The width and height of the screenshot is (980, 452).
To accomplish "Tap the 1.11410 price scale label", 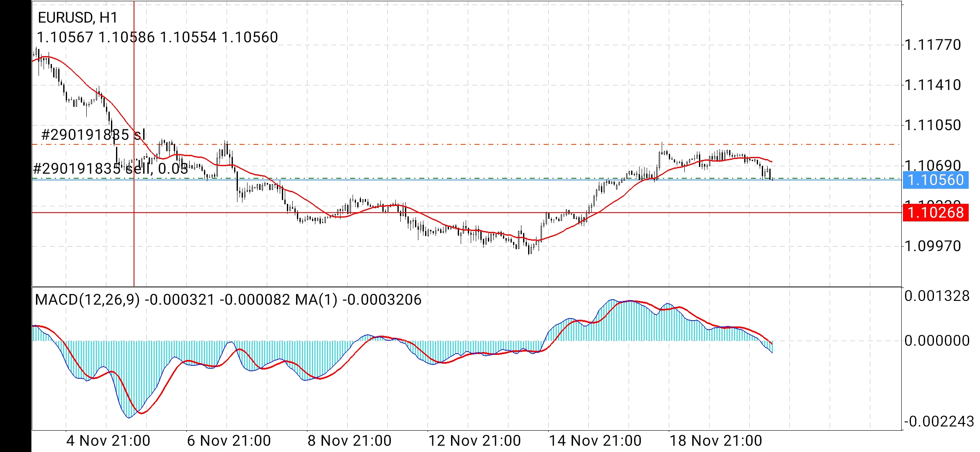I will (x=933, y=85).
